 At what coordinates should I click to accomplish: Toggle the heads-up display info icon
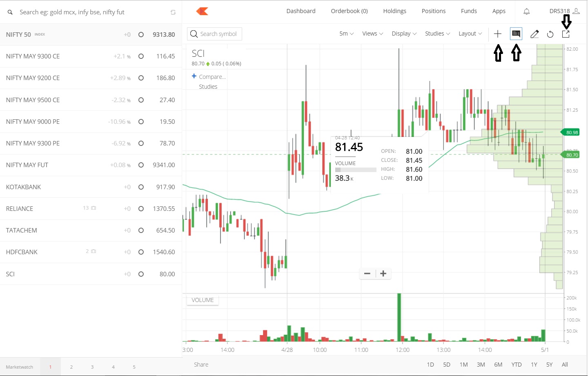pyautogui.click(x=516, y=34)
